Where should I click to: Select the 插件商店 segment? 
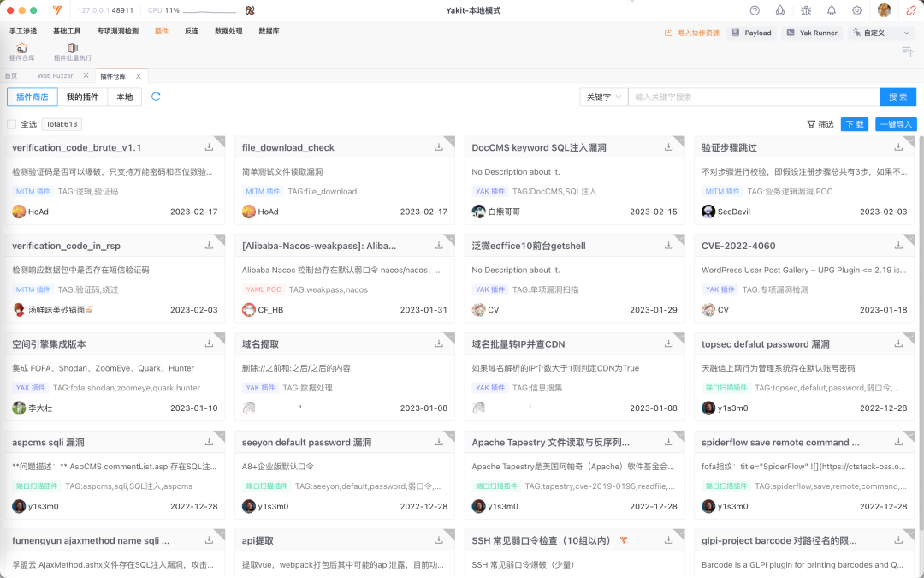click(x=33, y=98)
